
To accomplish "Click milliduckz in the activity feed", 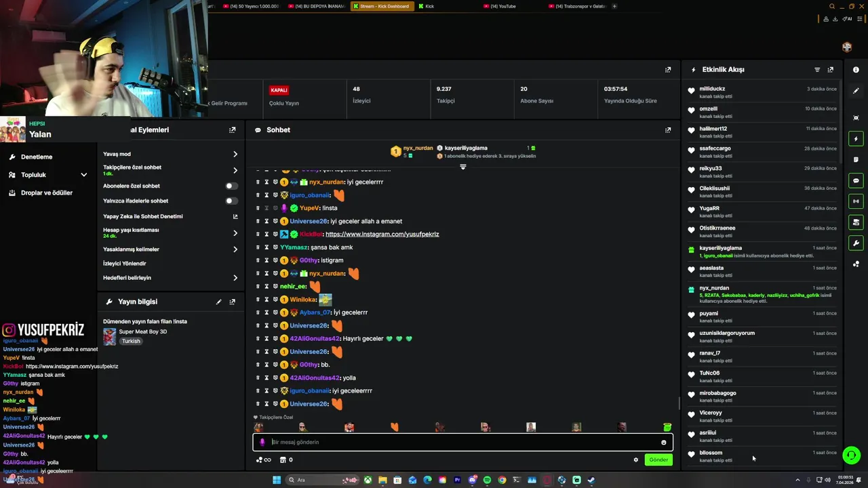I will pos(712,89).
